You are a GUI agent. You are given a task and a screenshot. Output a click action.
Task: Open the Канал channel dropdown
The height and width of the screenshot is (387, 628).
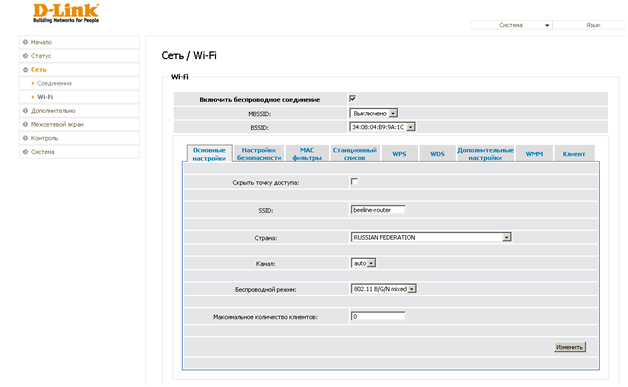coord(363,263)
